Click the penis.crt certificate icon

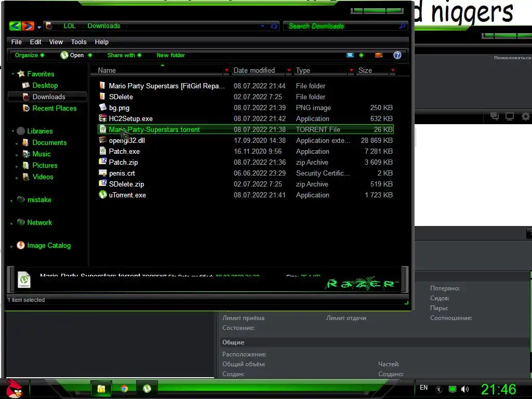pos(102,173)
